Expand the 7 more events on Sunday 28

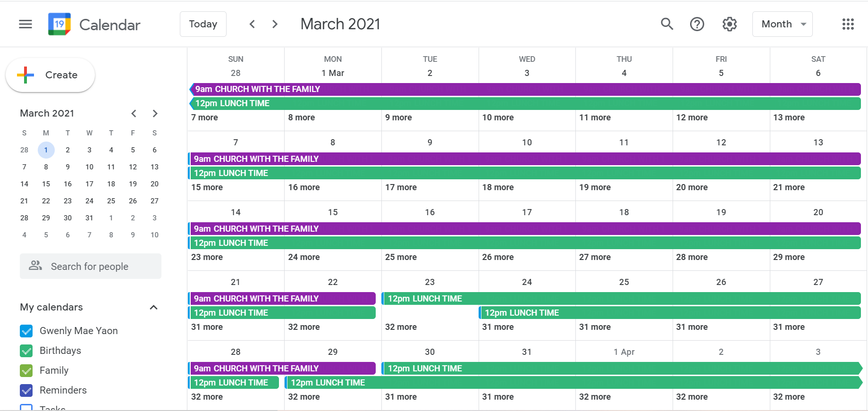tap(205, 117)
